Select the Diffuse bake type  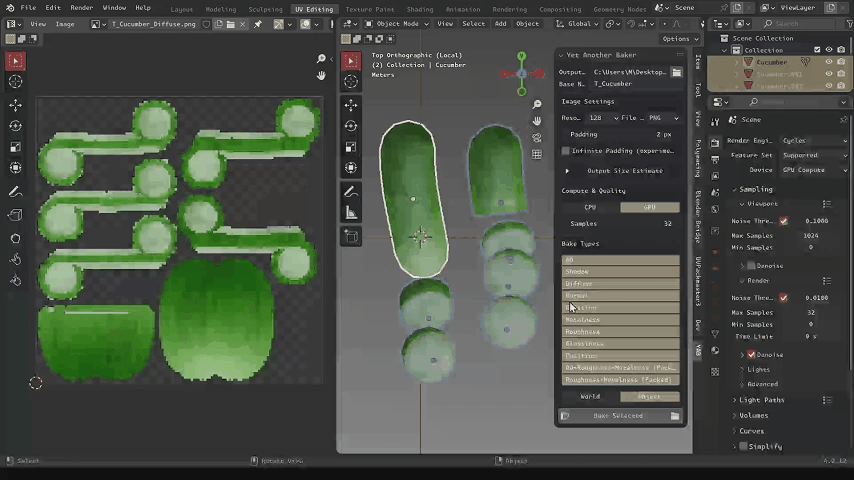(620, 284)
